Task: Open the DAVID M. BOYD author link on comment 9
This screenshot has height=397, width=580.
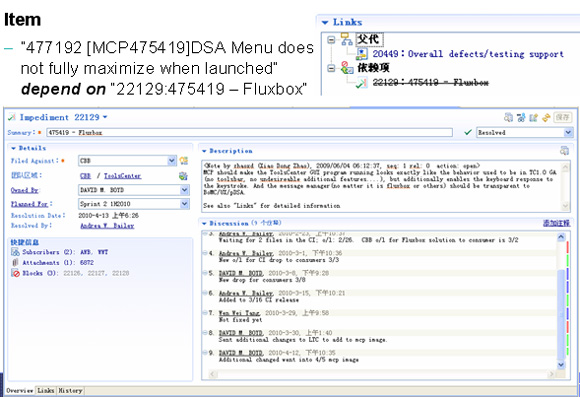Action: click(x=240, y=353)
